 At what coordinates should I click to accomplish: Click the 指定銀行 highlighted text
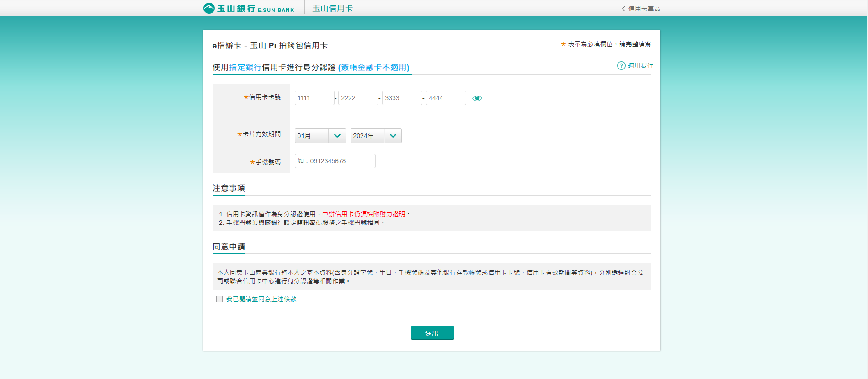pos(245,67)
